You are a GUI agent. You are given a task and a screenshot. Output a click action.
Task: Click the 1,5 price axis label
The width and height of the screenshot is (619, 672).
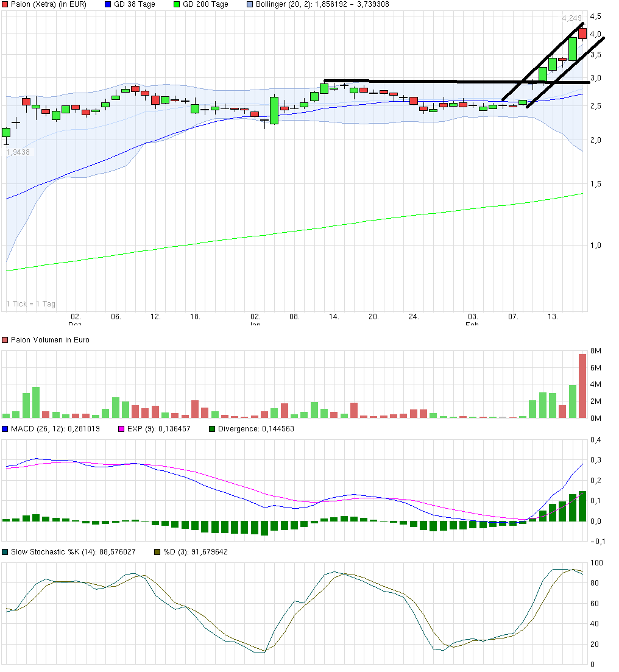(x=595, y=184)
